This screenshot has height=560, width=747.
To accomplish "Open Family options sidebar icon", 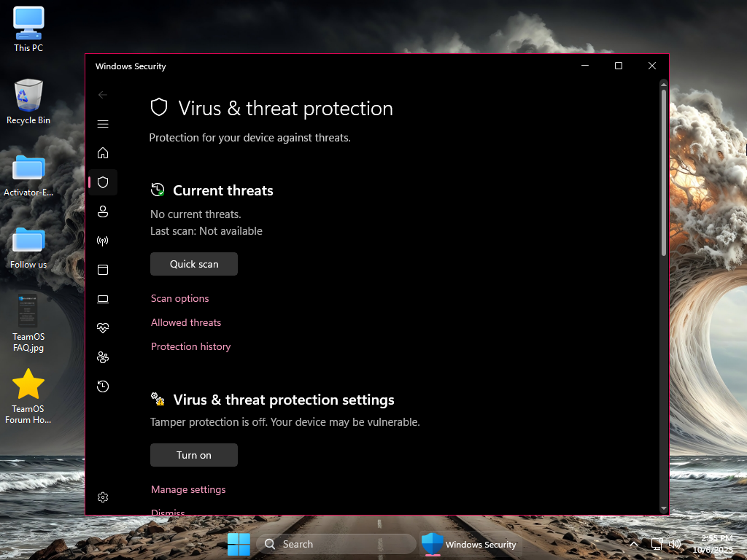I will (102, 357).
